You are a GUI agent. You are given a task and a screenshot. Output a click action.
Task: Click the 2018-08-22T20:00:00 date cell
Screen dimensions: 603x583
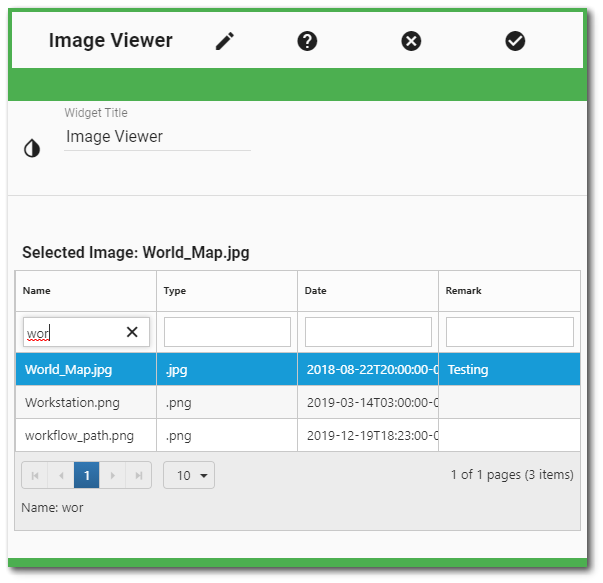point(368,370)
